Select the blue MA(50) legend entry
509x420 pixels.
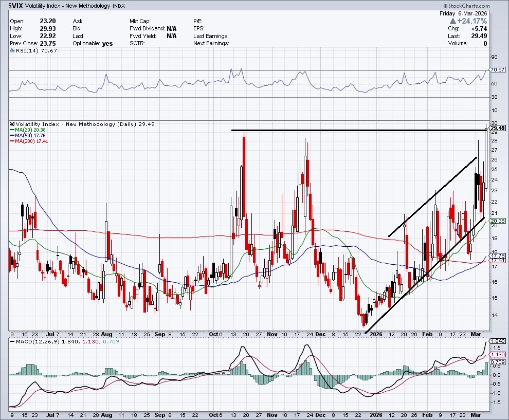point(27,136)
